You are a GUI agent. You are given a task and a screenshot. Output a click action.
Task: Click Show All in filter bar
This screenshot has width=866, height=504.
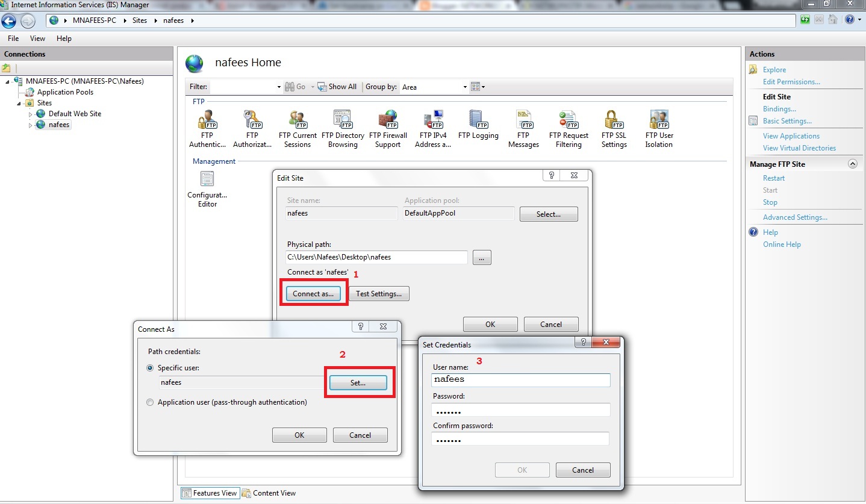pyautogui.click(x=337, y=87)
